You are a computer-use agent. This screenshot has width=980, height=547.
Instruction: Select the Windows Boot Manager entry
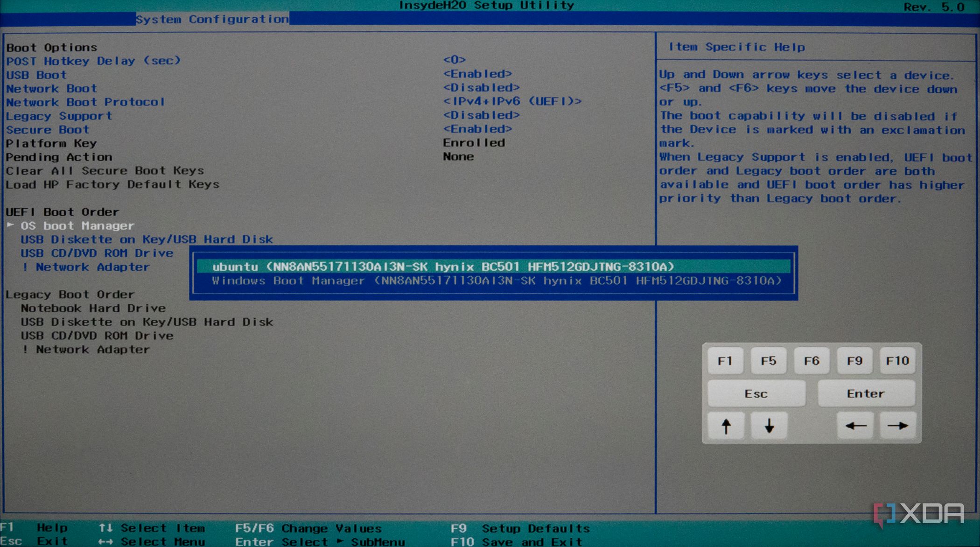coord(496,281)
